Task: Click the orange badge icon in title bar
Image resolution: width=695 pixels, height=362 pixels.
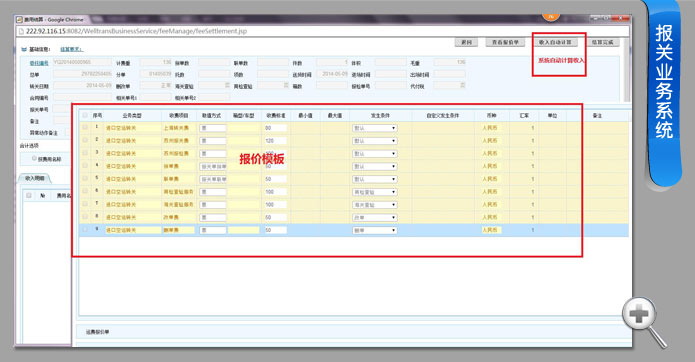Action: (551, 16)
